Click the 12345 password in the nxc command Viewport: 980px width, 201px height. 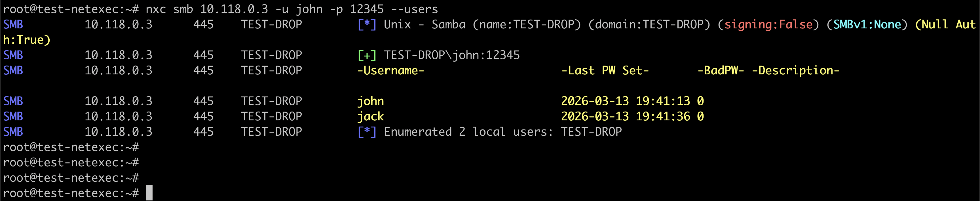tap(367, 9)
